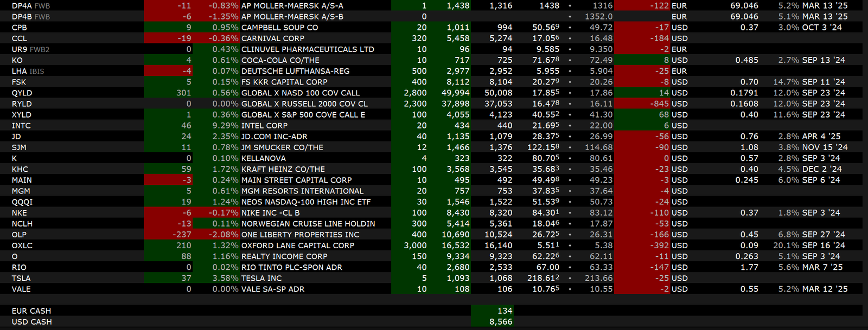Screen dimensions: 868x330
Task: Click the dot marker in the Tesla row
Action: tap(570, 278)
